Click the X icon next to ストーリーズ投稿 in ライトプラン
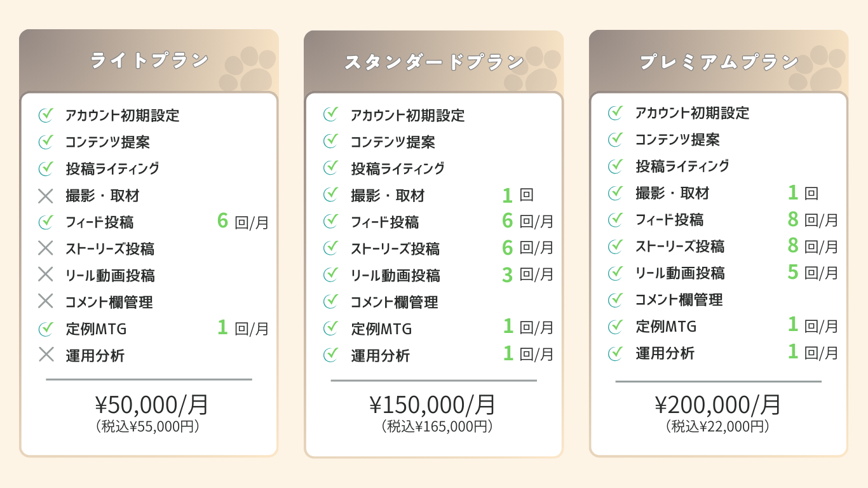 tap(46, 248)
